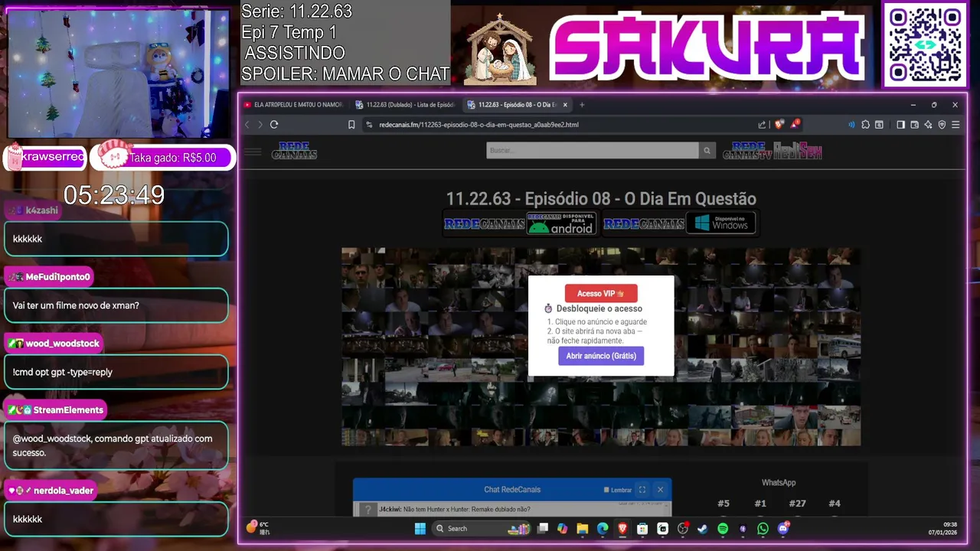Screen dimensions: 980x551
Task: Click the share icon in address bar
Action: [x=762, y=125]
